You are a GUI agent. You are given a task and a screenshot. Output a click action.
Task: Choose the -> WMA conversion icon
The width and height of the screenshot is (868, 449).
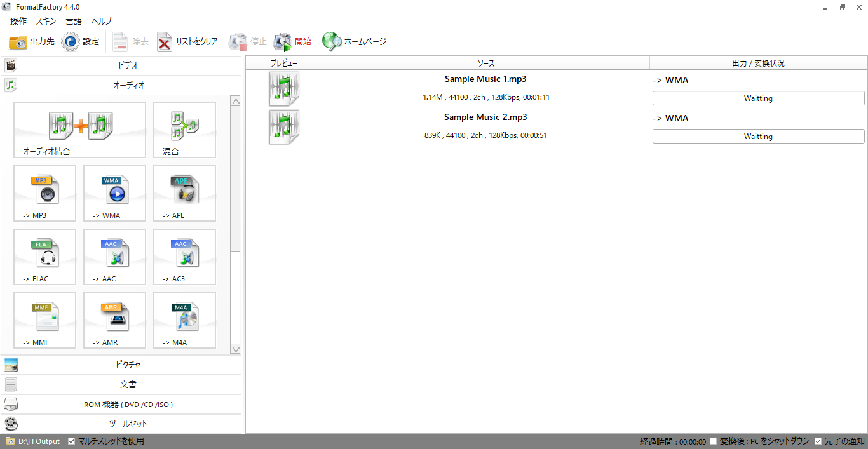(x=114, y=194)
